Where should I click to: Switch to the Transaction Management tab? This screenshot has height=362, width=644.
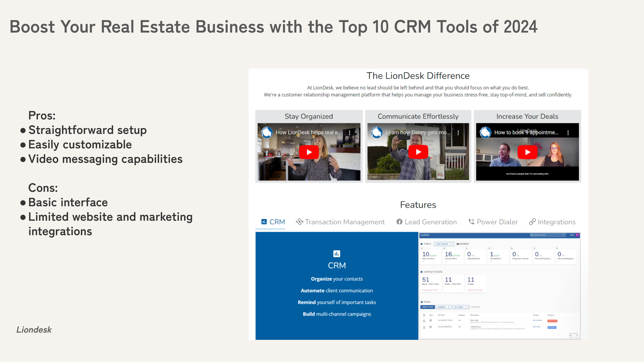coord(340,222)
